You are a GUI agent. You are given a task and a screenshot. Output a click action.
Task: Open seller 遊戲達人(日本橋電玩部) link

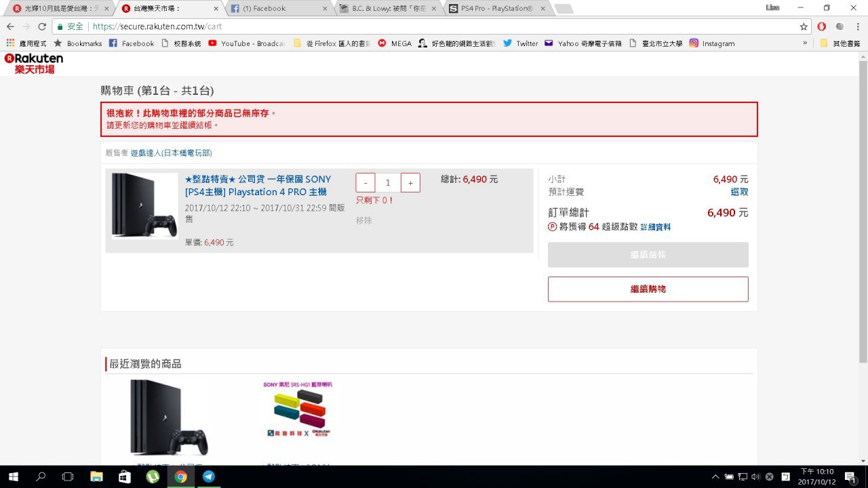pos(171,153)
